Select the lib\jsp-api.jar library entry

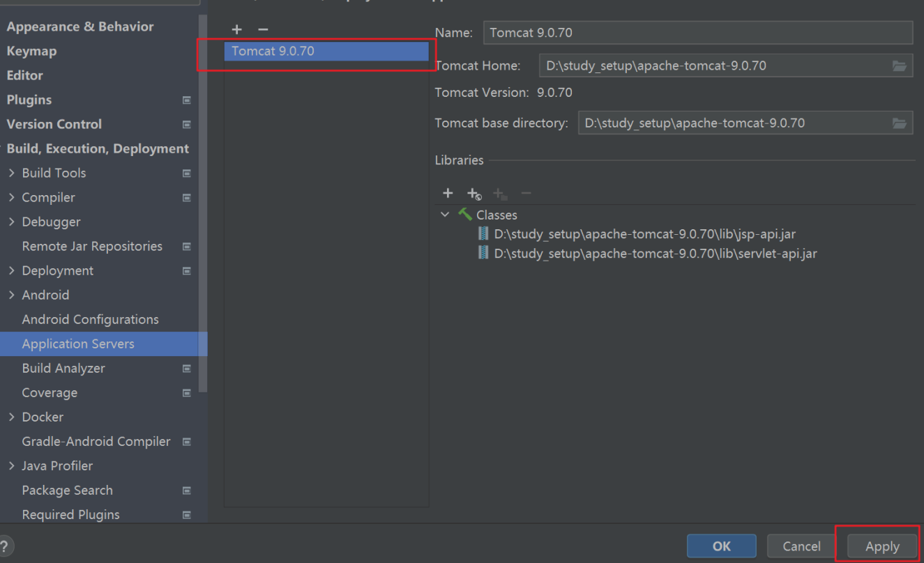tap(644, 234)
